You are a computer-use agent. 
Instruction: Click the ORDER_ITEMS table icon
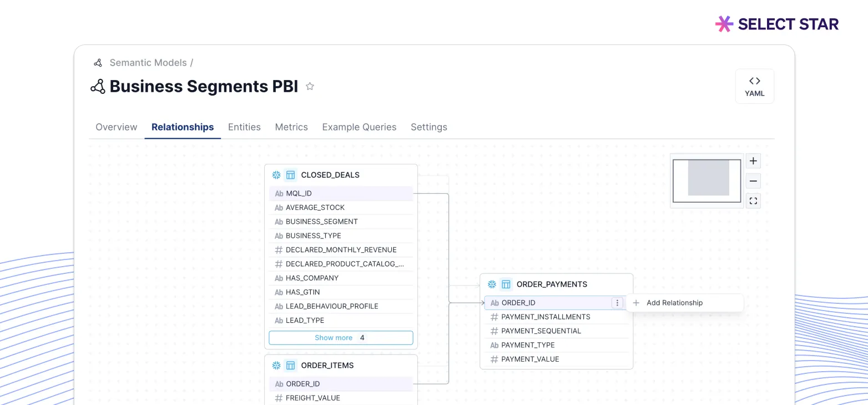(290, 366)
